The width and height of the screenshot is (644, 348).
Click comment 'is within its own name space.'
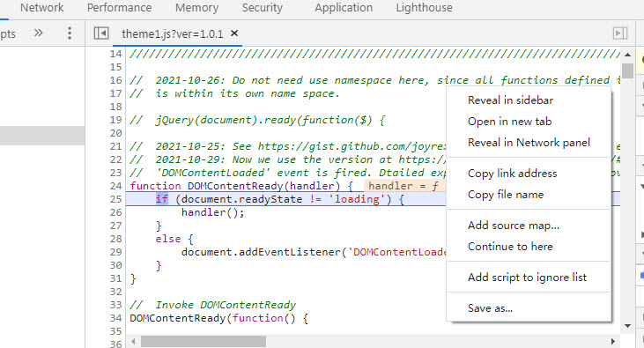[x=248, y=93]
